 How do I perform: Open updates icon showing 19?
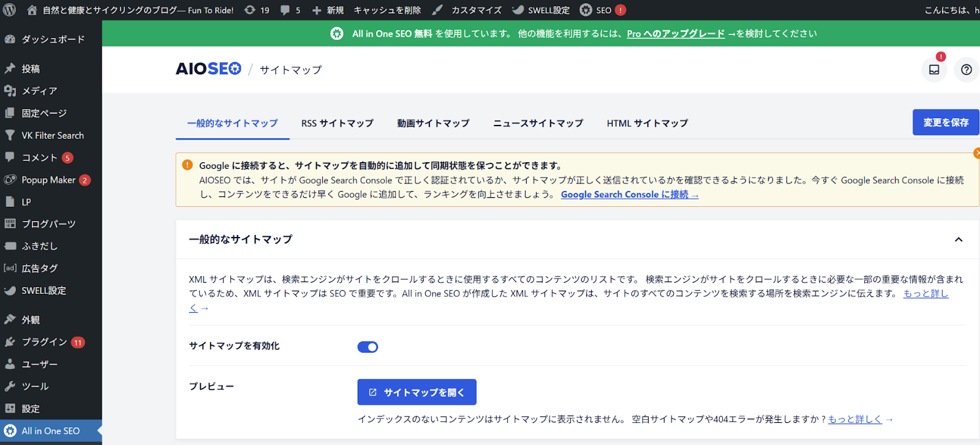pos(257,10)
